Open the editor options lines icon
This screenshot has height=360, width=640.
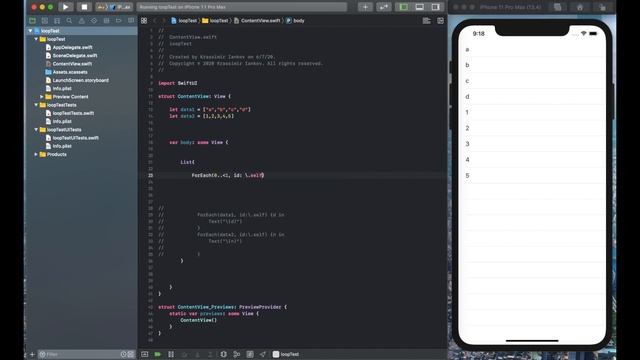[427, 20]
